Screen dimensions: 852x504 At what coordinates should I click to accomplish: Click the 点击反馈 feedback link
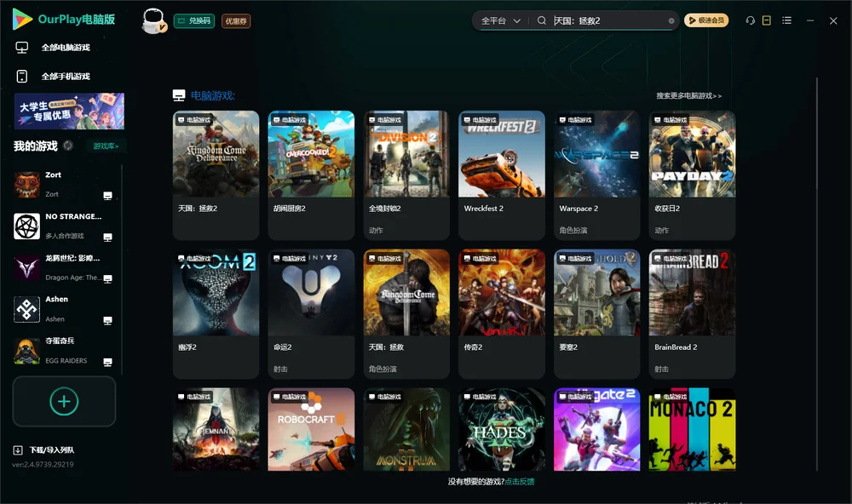coord(520,482)
